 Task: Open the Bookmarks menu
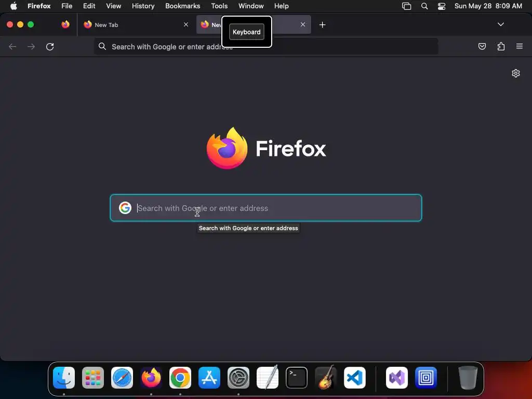[x=182, y=6]
